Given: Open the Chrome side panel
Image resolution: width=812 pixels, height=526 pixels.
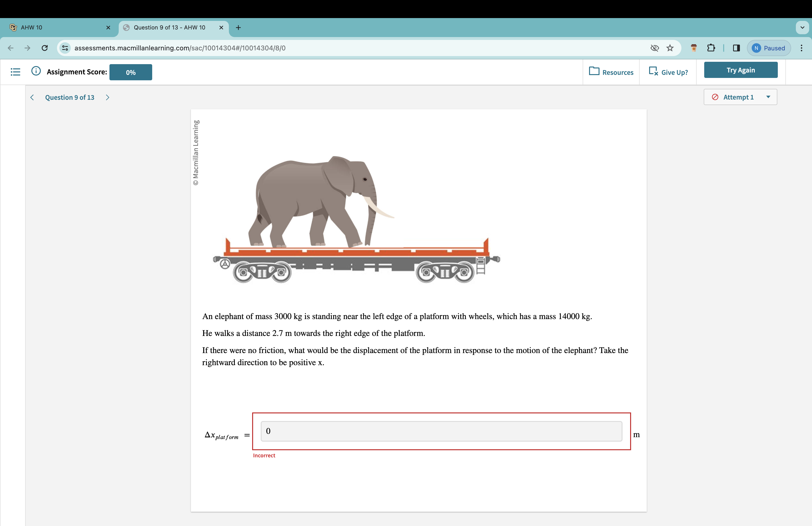Looking at the screenshot, I should coord(736,48).
